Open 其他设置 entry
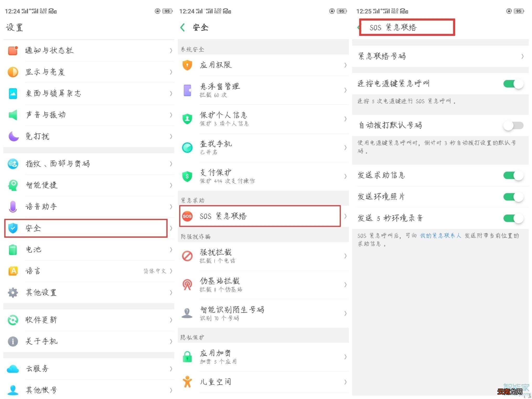The height and width of the screenshot is (399, 532). (89, 292)
